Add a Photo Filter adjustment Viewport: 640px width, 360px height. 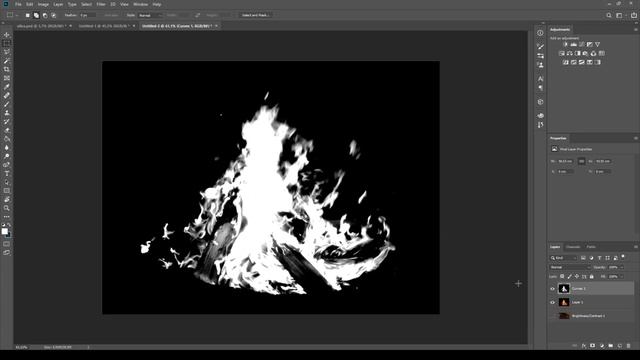click(585, 53)
